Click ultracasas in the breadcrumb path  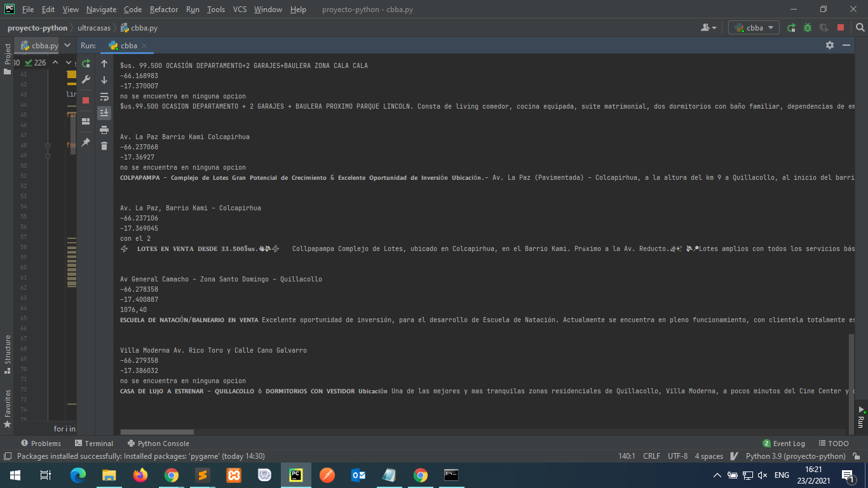tap(94, 28)
